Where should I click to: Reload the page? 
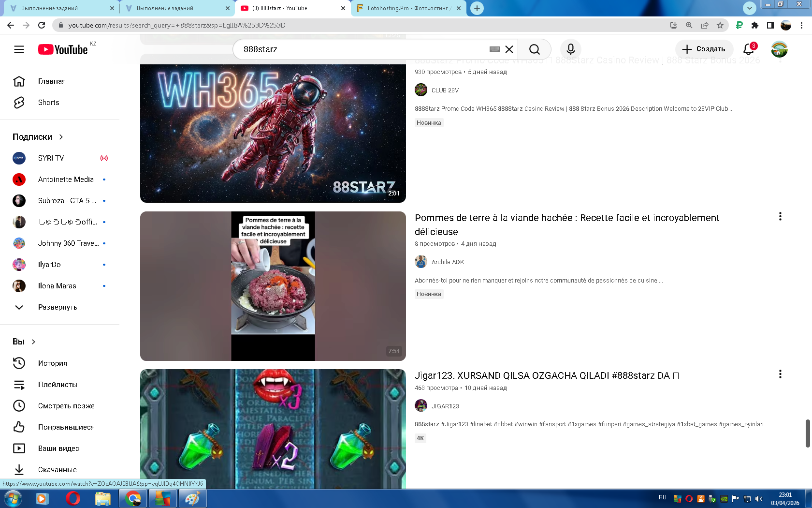42,25
